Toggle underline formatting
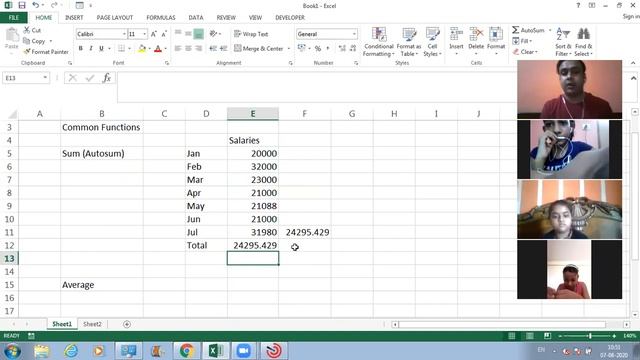The image size is (640, 360). click(x=101, y=49)
